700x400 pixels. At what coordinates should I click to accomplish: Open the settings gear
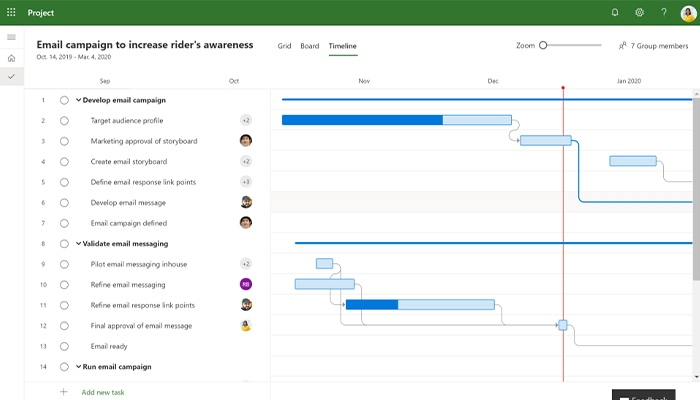(x=639, y=12)
